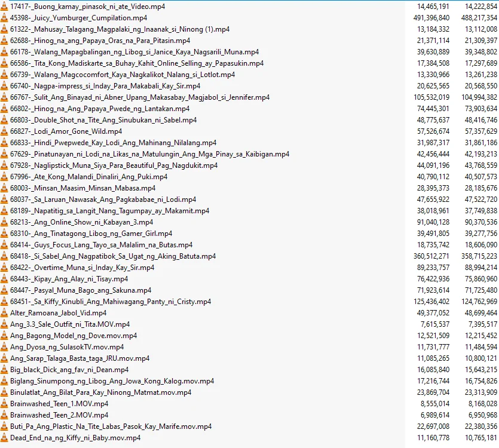This screenshot has height=448, width=499.
Task: Click VLC icon of 68447 Pasyal_Muna file
Action: [4, 290]
